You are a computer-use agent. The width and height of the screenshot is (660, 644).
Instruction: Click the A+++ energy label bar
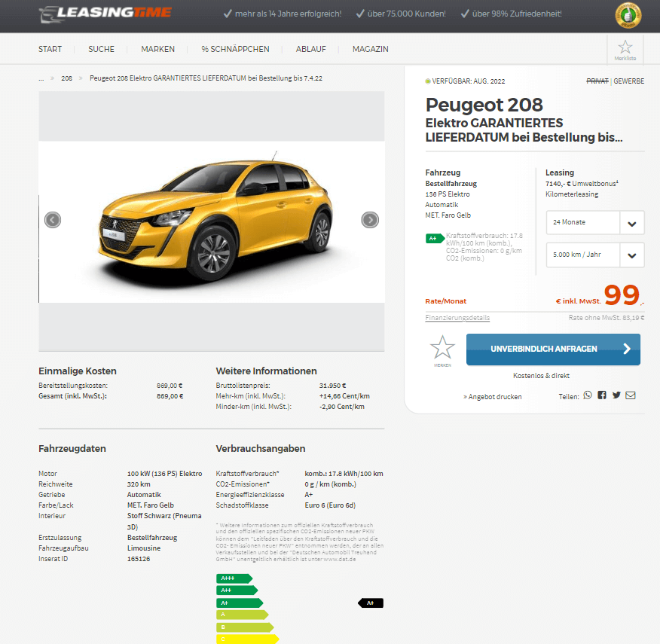pyautogui.click(x=234, y=578)
